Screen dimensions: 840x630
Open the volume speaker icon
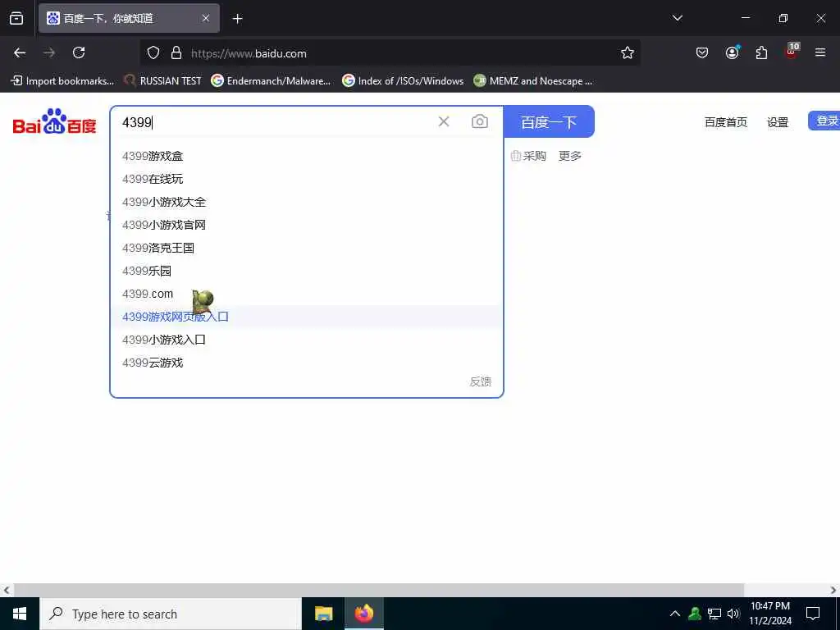[733, 614]
